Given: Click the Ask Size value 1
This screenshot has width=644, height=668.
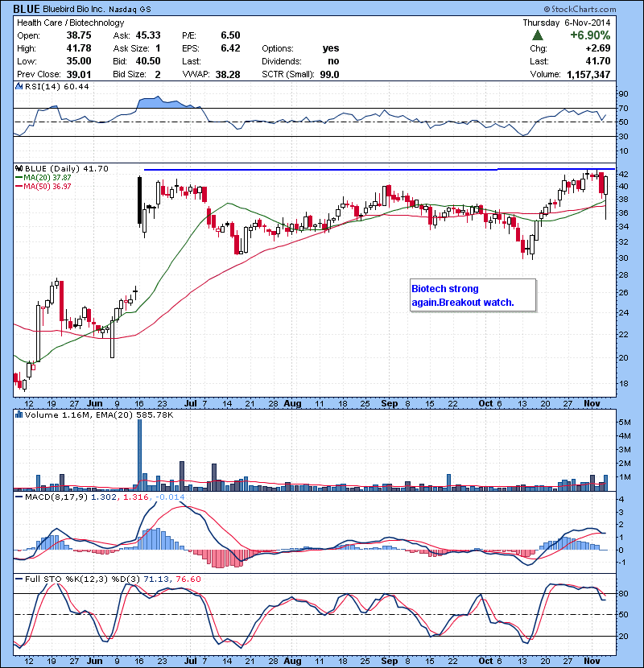Looking at the screenshot, I should 158,48.
